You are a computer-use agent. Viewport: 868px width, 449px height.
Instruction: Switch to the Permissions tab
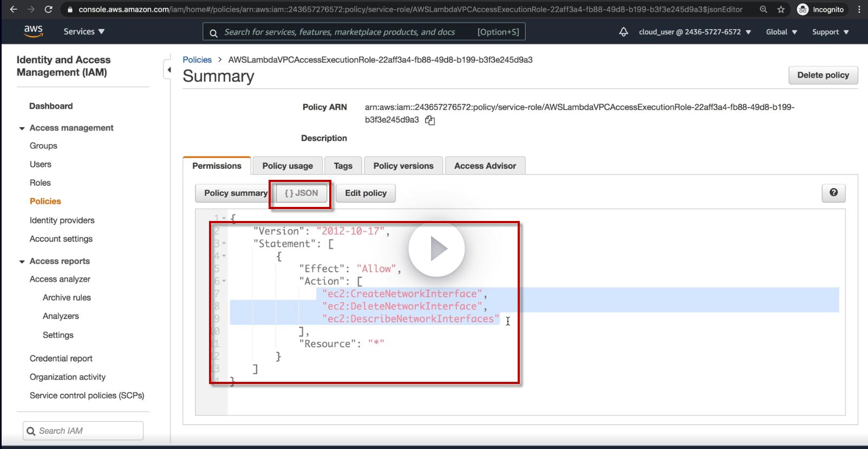pos(217,166)
